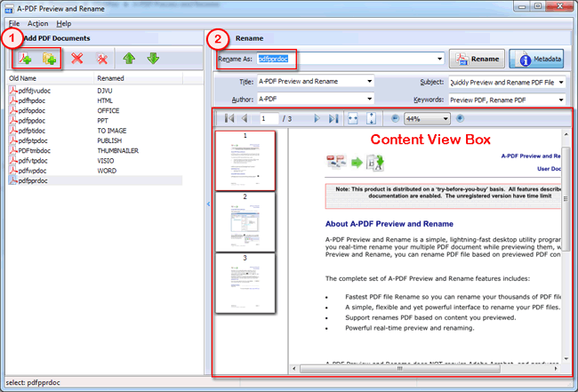578x392 pixels.
Task: Click the Remove all documents icon
Action: coord(102,59)
